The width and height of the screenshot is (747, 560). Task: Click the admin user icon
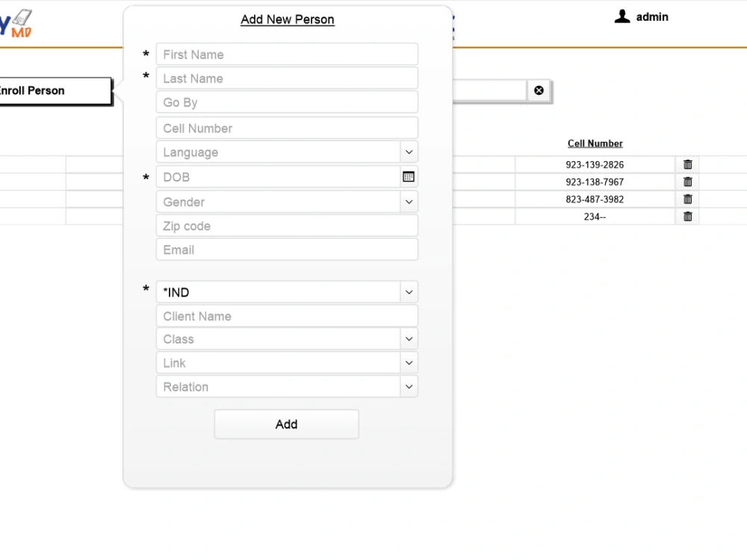pos(622,16)
